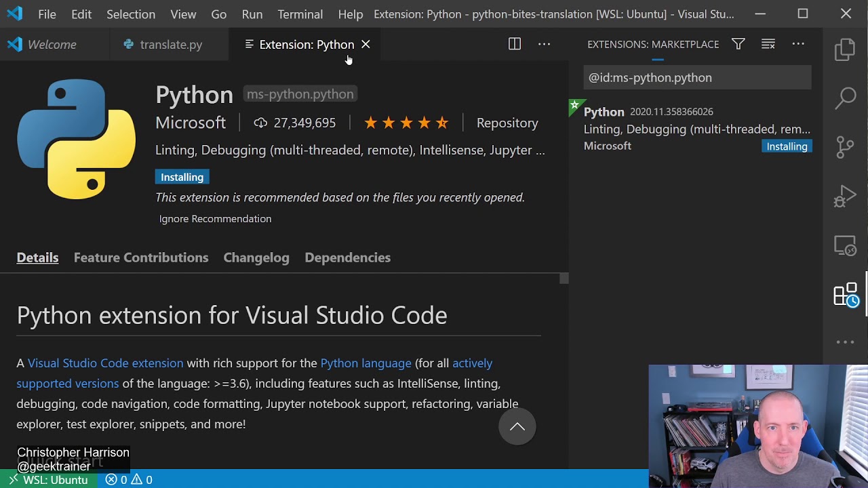This screenshot has height=488, width=868.
Task: Clear extensions search results icon
Action: [768, 44]
